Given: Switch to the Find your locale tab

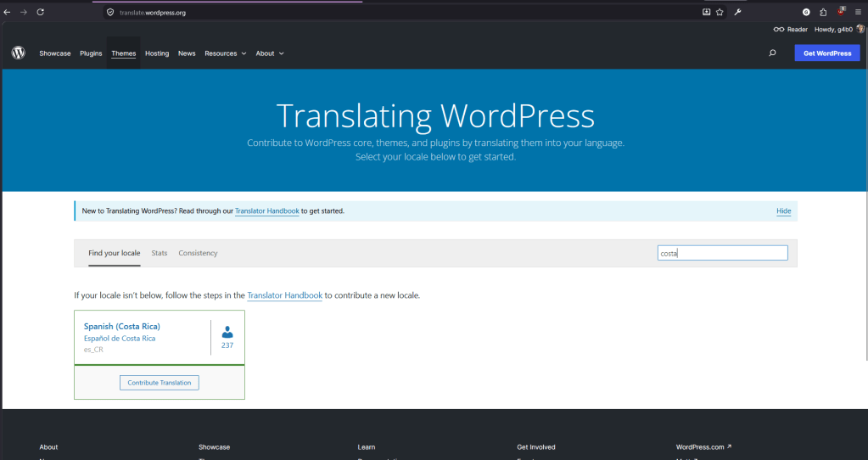Looking at the screenshot, I should tap(114, 253).
